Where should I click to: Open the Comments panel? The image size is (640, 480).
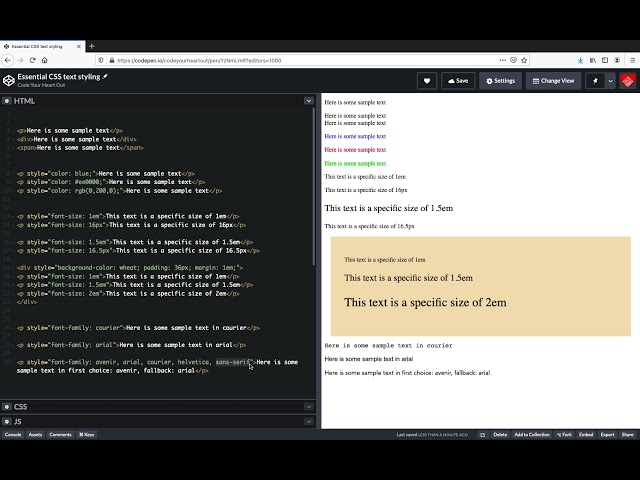60,435
